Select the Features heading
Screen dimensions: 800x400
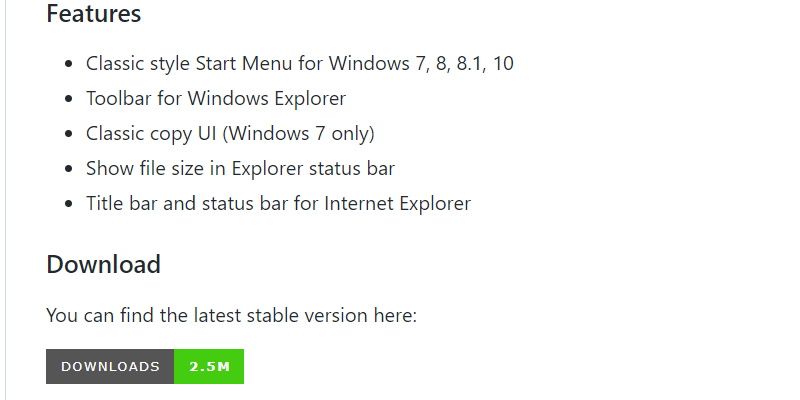(93, 13)
